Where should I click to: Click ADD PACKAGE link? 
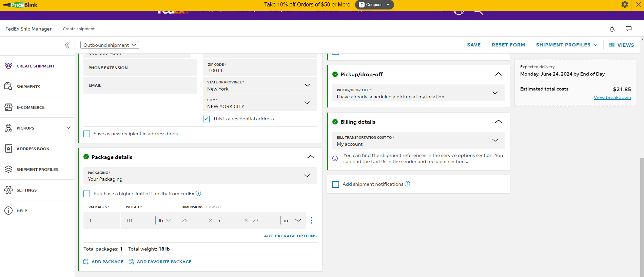pyautogui.click(x=108, y=262)
